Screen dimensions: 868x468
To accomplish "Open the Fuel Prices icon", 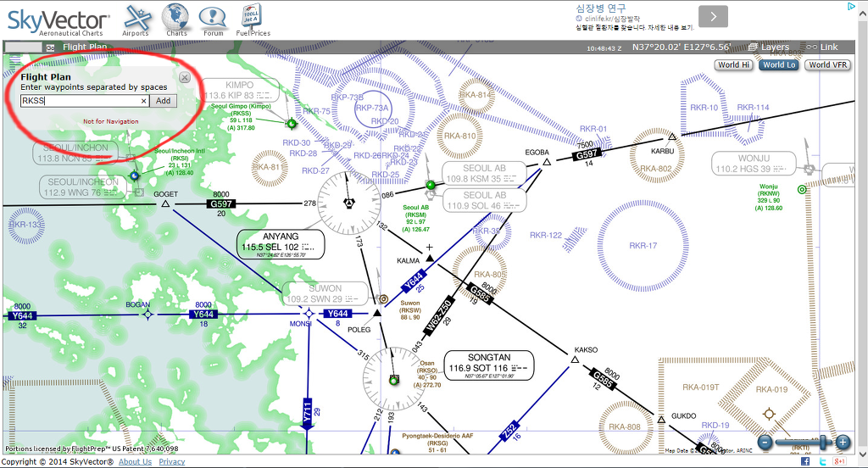I will [x=253, y=20].
